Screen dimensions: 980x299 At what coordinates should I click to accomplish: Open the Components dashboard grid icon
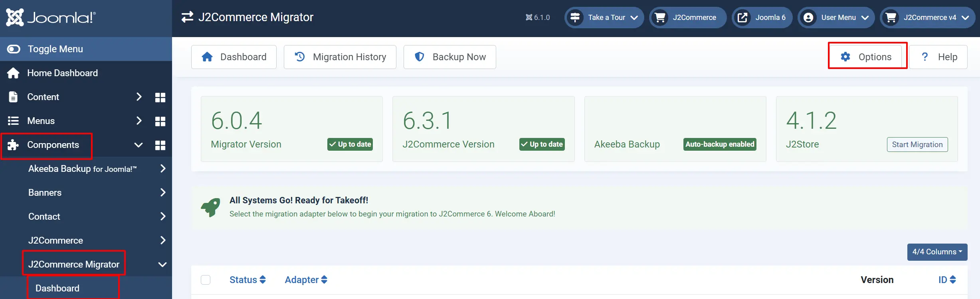click(160, 145)
